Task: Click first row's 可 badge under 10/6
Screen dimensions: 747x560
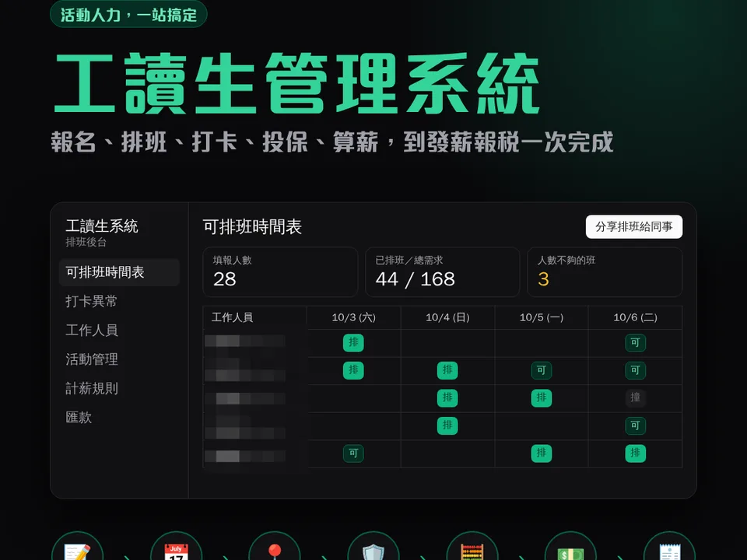Action: tap(635, 342)
